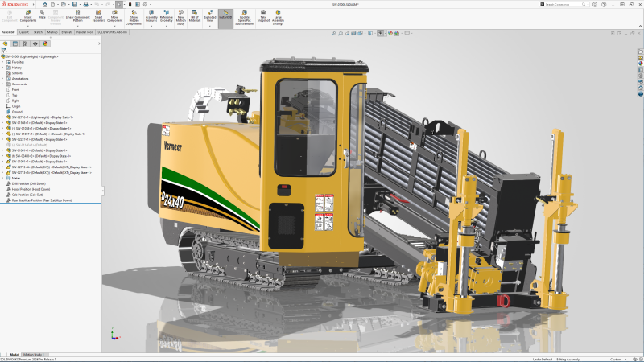This screenshot has height=362, width=644.
Task: Select the Mate tool
Action: pos(43,14)
